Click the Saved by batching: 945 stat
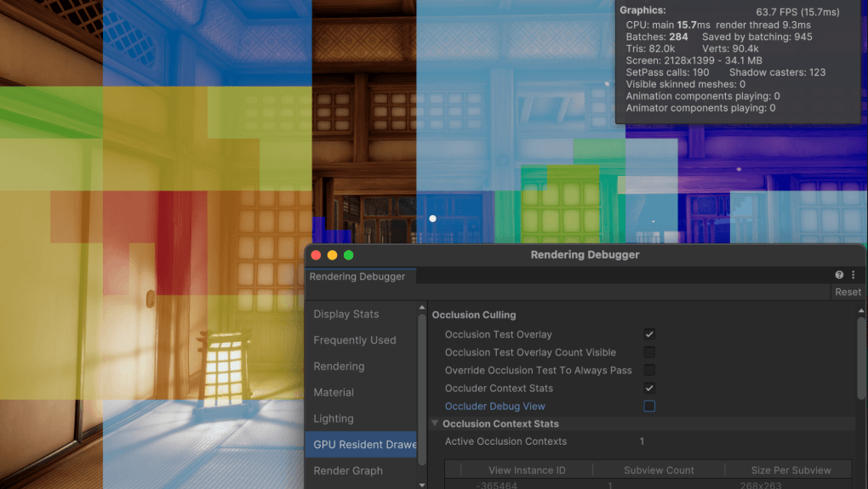The height and width of the screenshot is (489, 868). [757, 37]
